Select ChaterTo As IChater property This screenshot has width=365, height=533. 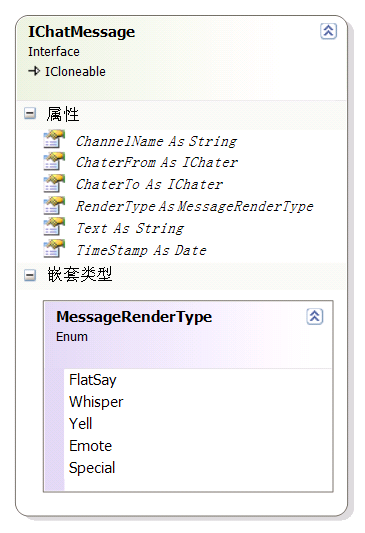pyautogui.click(x=149, y=184)
